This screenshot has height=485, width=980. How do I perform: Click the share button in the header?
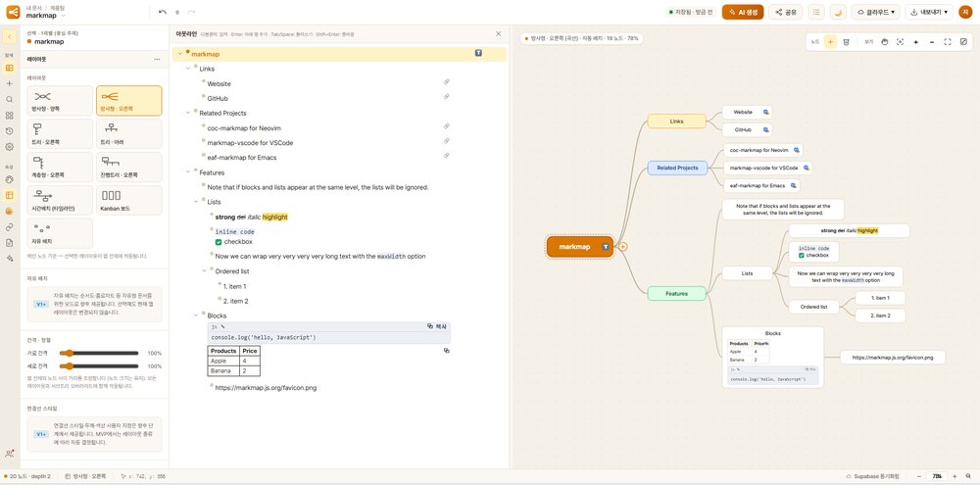(x=786, y=12)
